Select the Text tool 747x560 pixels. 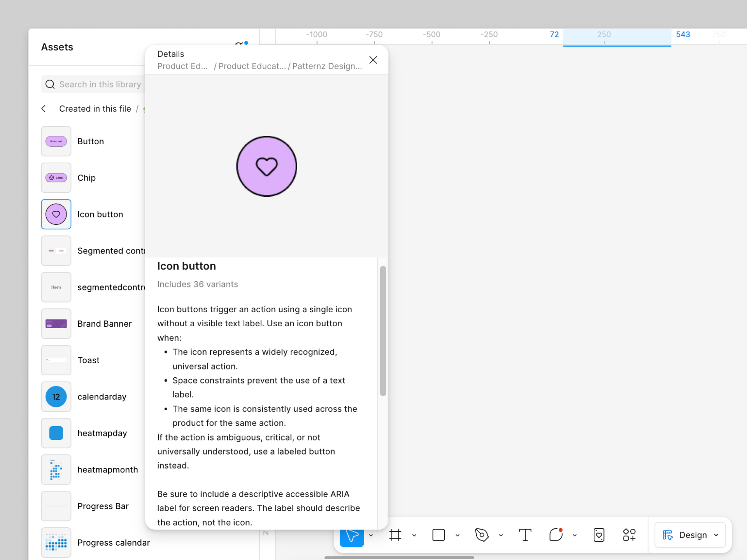525,535
